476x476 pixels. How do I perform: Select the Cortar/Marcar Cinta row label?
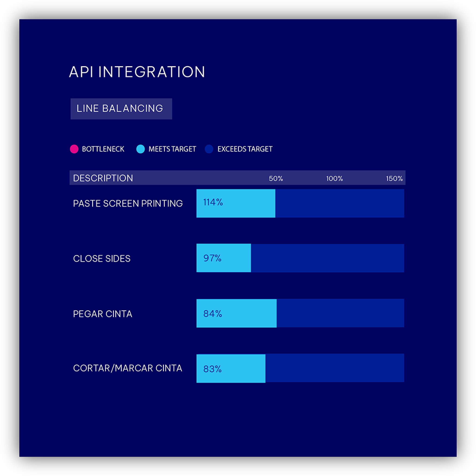point(128,368)
